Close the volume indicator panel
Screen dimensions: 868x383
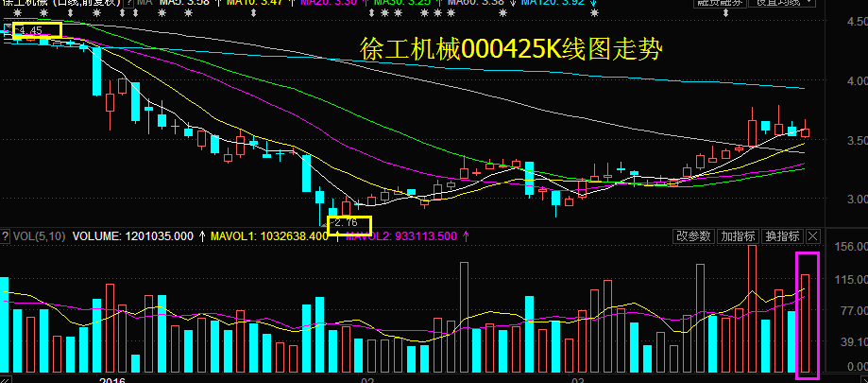(x=812, y=236)
